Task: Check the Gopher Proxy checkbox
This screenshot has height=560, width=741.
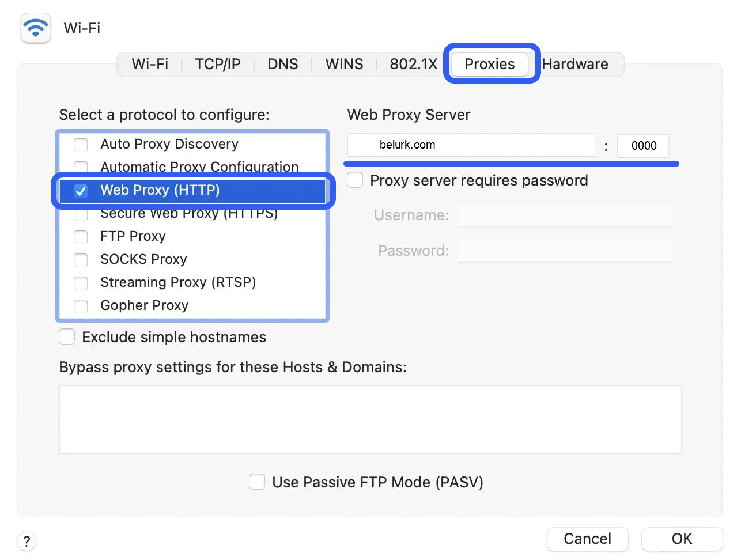Action: (81, 306)
